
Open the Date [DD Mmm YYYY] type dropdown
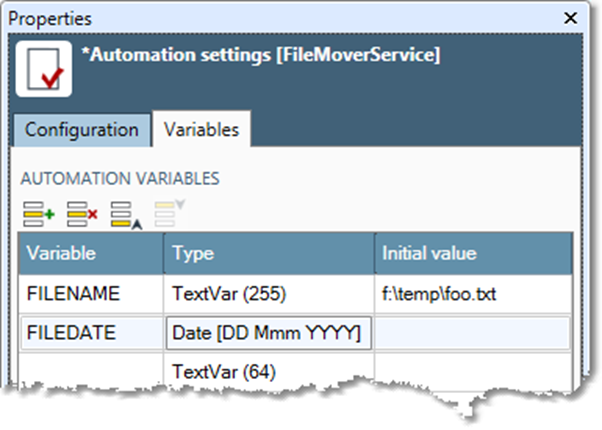[267, 333]
